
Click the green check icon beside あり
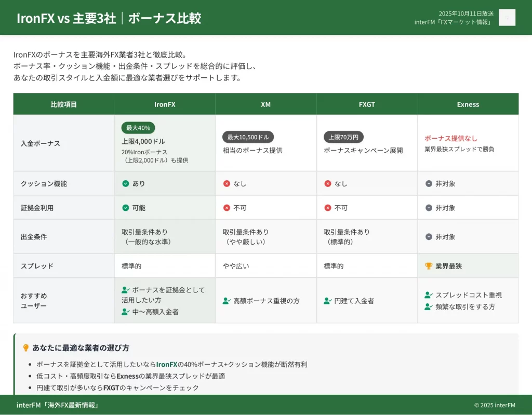pyautogui.click(x=126, y=183)
